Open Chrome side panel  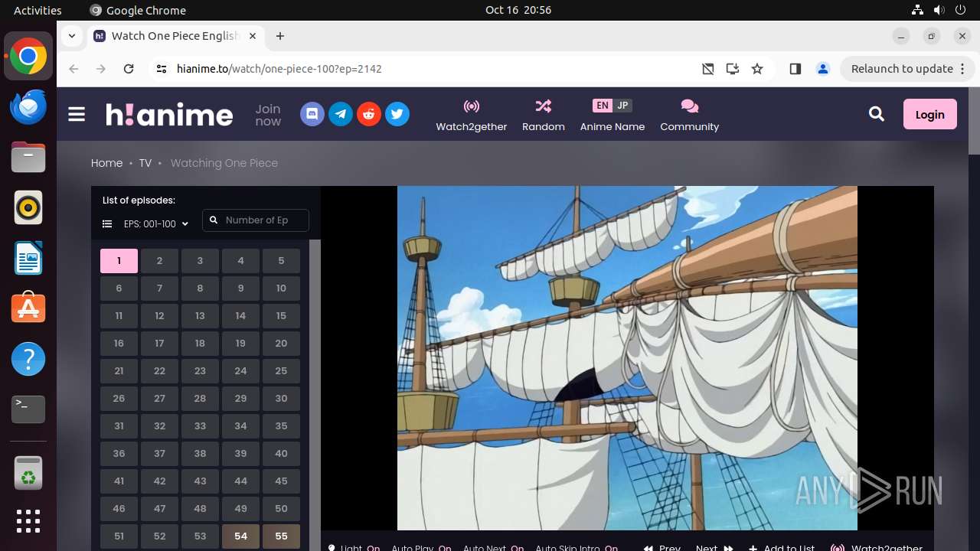point(795,69)
